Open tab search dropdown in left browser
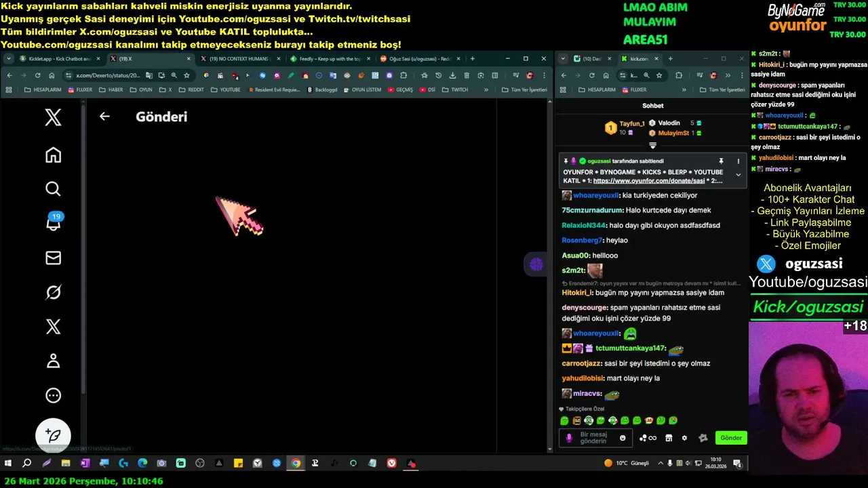 pos(8,59)
